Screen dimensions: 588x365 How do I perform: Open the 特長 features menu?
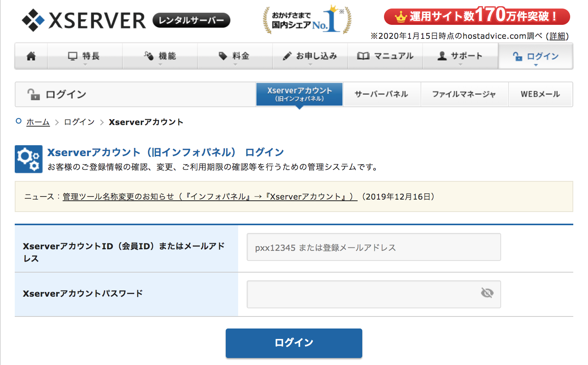coord(85,56)
